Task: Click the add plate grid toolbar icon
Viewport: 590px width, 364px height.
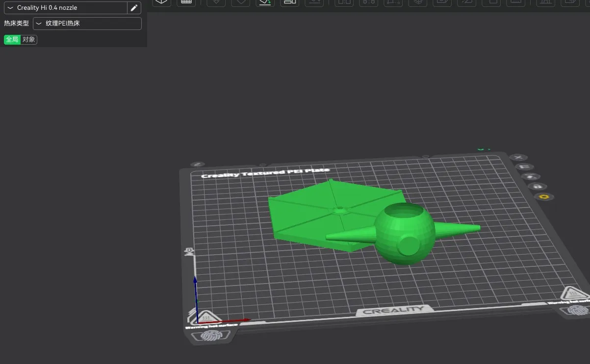Action: click(186, 2)
